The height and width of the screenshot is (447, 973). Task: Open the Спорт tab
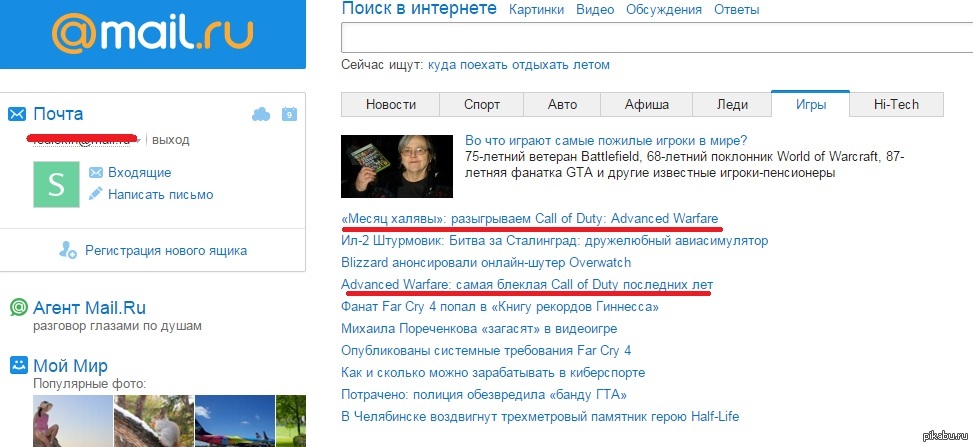(482, 104)
